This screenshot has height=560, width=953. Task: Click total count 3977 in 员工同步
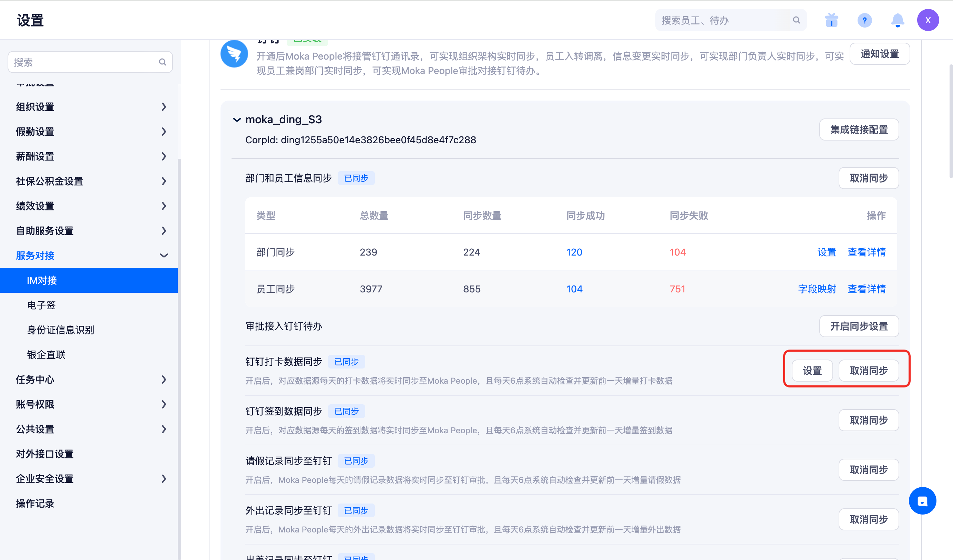coord(371,289)
